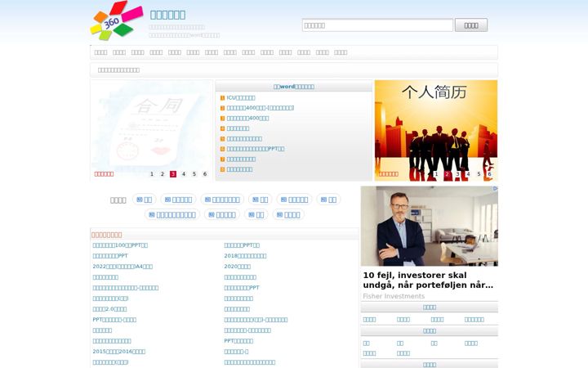Select highlighted slide 2 of 个人简历 slideshow
Image resolution: width=588 pixels, height=368 pixels.
coord(447,174)
